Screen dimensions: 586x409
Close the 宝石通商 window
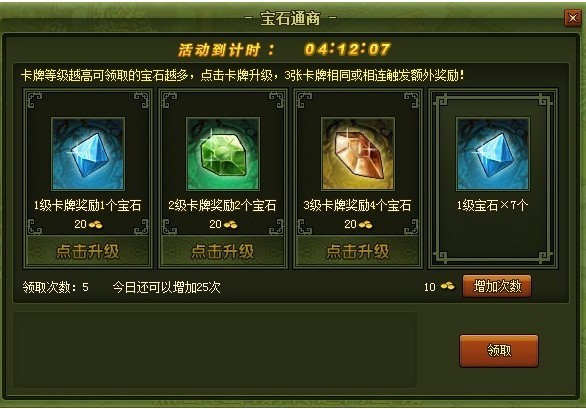coord(573,18)
